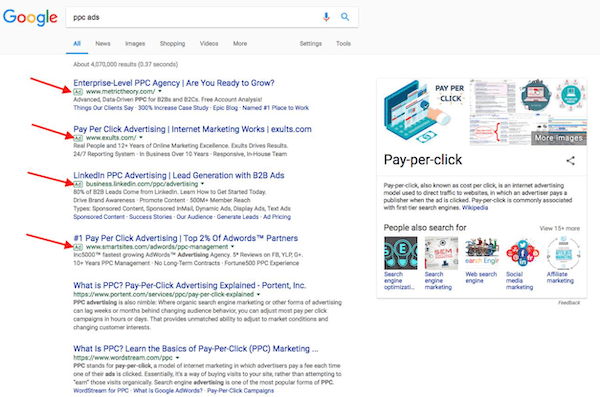Click the https://www.wordstream.com/ppc green URL

pyautogui.click(x=123, y=358)
